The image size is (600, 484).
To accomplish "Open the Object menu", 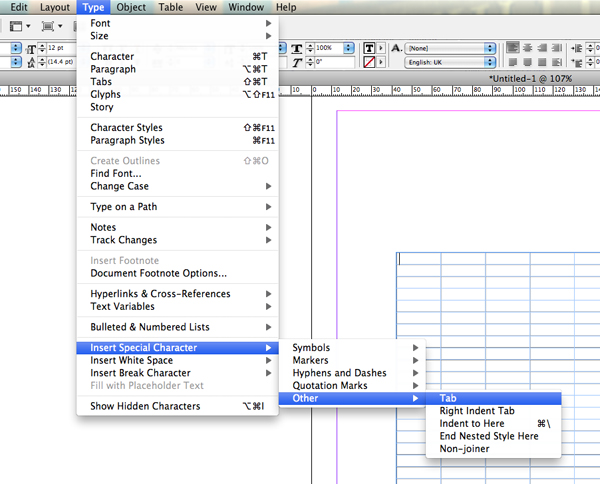I will tap(131, 7).
